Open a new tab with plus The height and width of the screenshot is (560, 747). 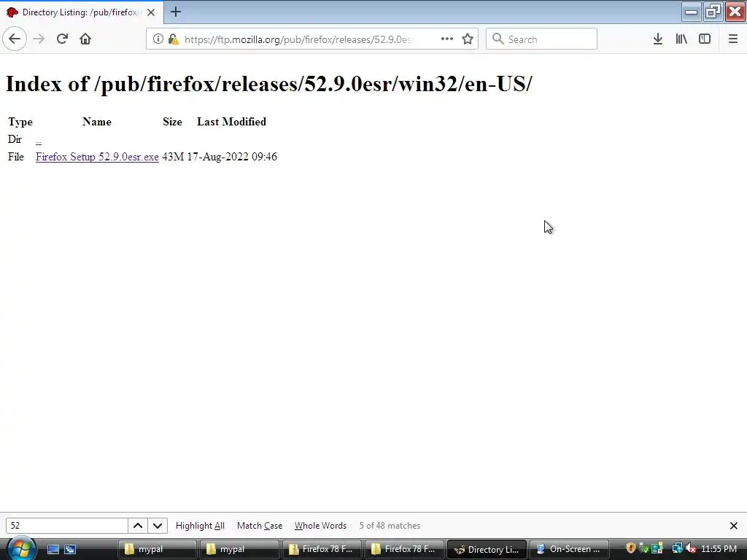[x=176, y=12]
